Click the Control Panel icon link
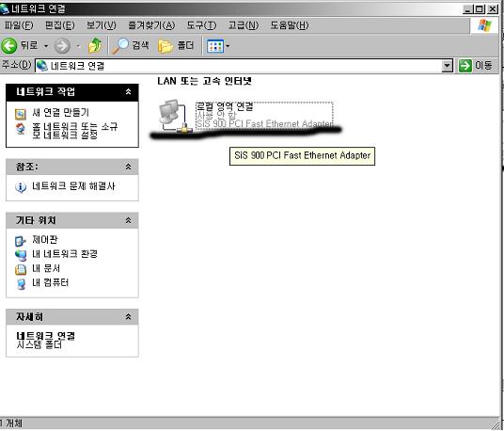This screenshot has height=431, width=504. (x=21, y=241)
